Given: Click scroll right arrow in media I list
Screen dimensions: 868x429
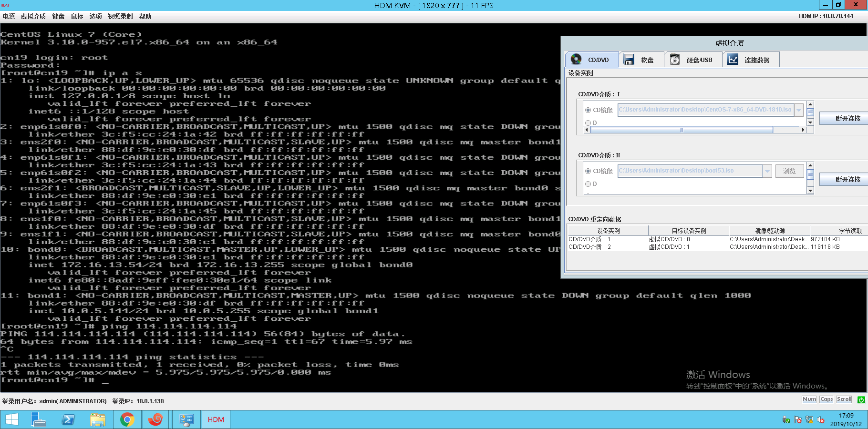Looking at the screenshot, I should [x=803, y=130].
